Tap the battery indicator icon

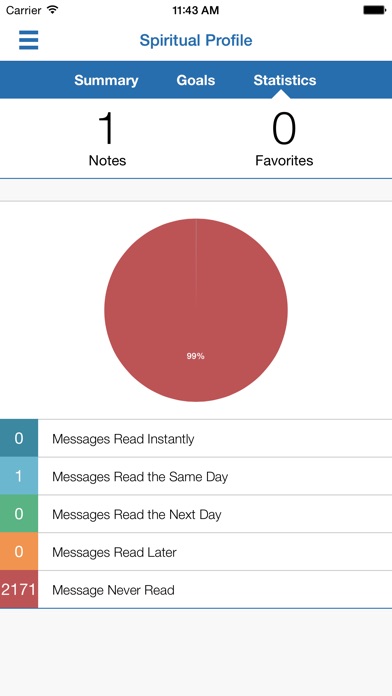[x=374, y=10]
